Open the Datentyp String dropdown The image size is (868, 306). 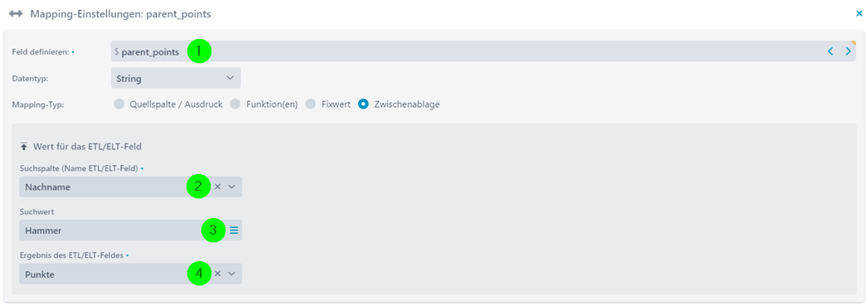[x=176, y=78]
